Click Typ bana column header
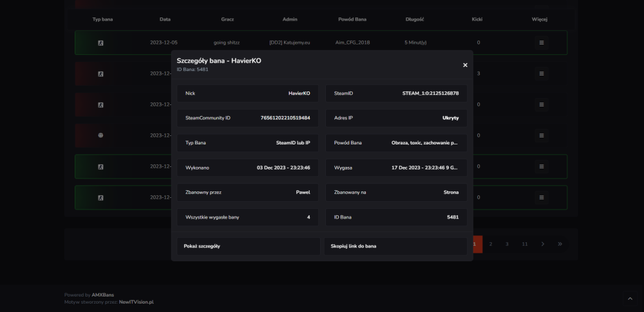 (x=102, y=19)
